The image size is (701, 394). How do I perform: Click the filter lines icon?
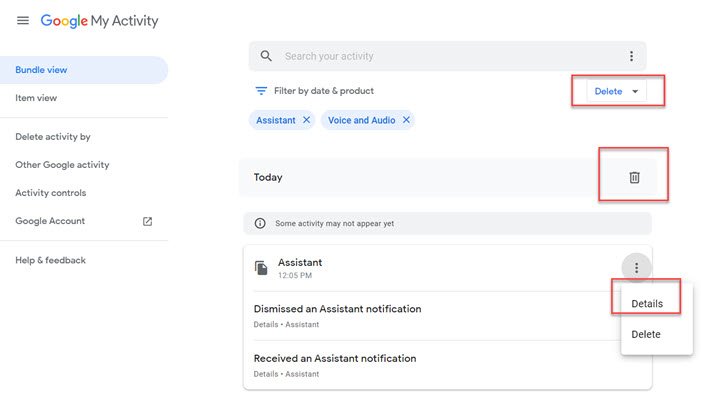(x=261, y=91)
